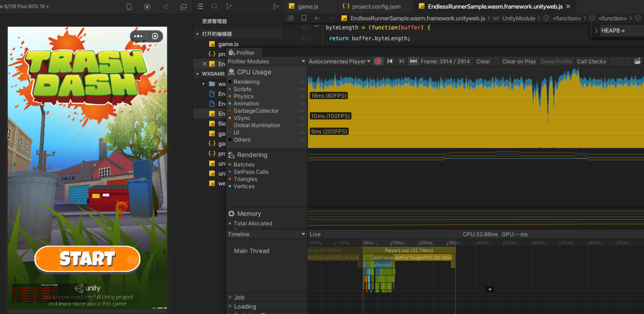The image size is (644, 314).
Task: Click the mini program close target icon
Action: [155, 36]
